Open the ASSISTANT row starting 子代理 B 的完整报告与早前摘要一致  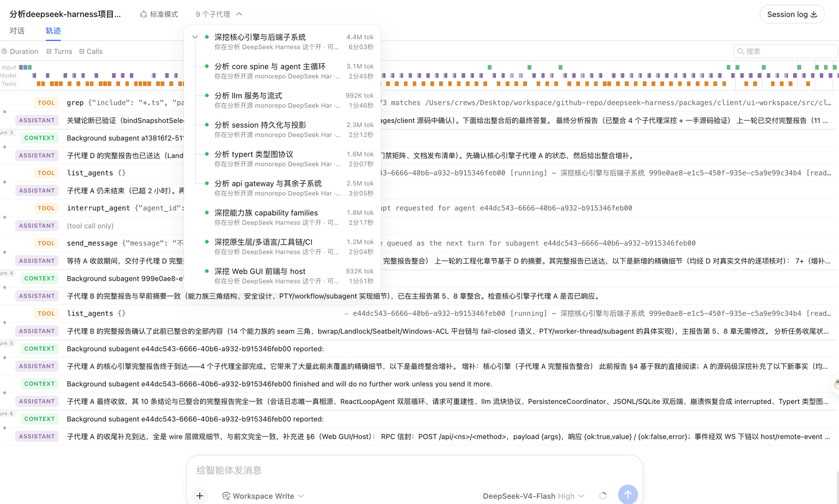419,296
